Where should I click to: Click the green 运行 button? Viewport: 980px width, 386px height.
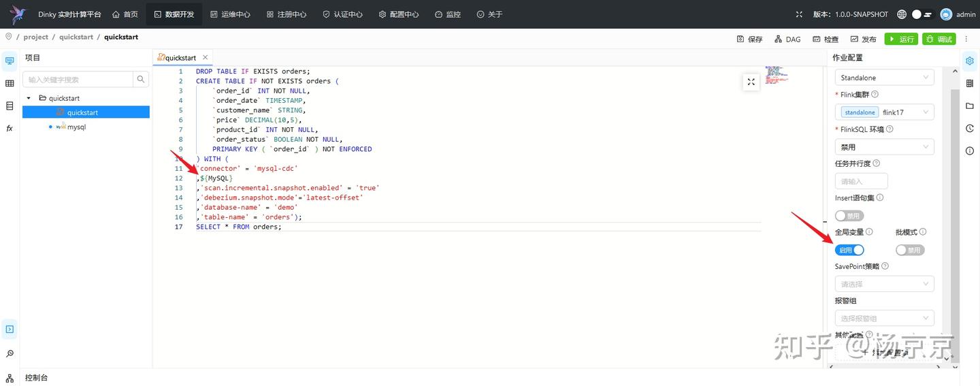[901, 39]
